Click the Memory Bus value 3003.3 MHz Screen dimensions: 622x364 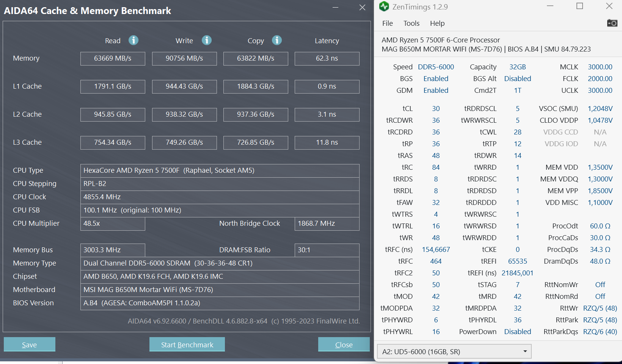pos(113,250)
